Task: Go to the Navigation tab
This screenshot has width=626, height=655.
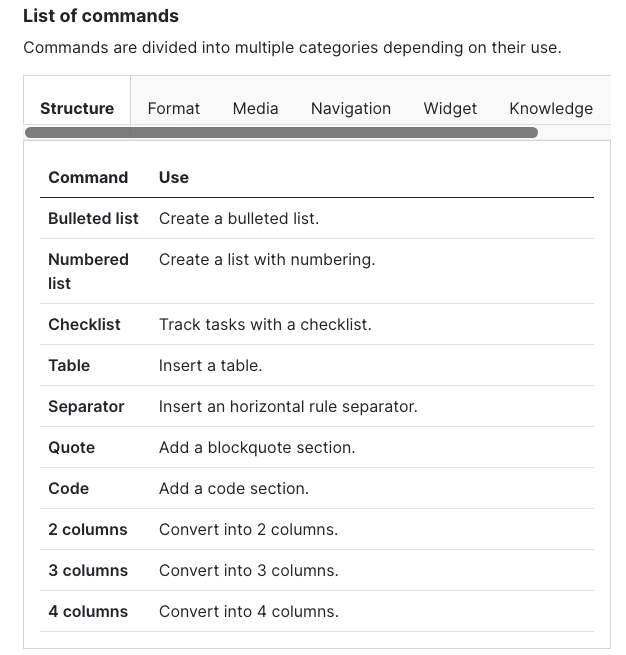Action: click(350, 108)
